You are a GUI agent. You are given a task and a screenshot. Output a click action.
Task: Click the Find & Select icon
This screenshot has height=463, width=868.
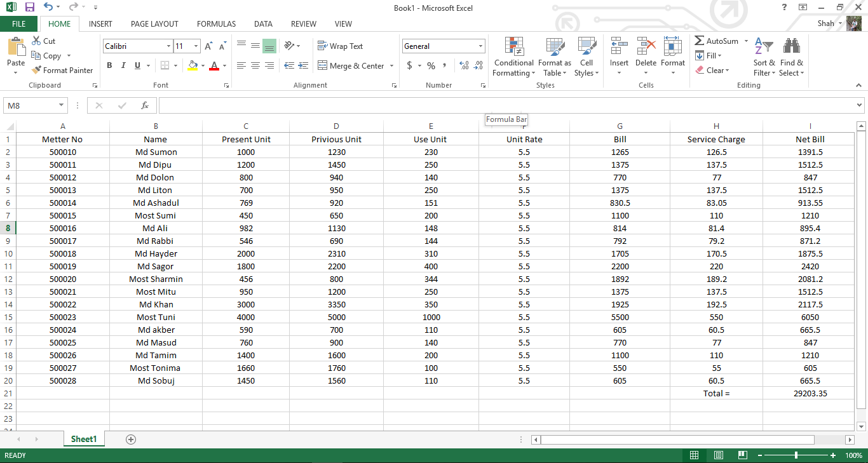click(791, 57)
